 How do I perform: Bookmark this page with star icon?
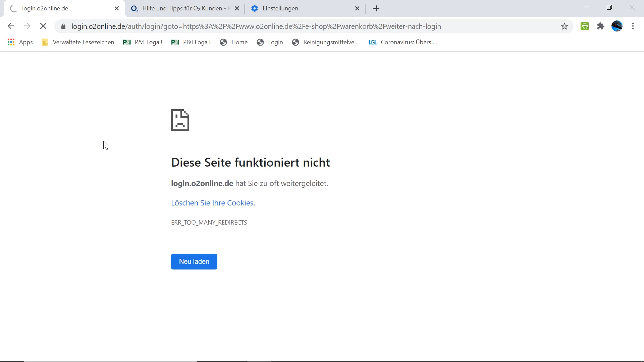click(x=565, y=26)
